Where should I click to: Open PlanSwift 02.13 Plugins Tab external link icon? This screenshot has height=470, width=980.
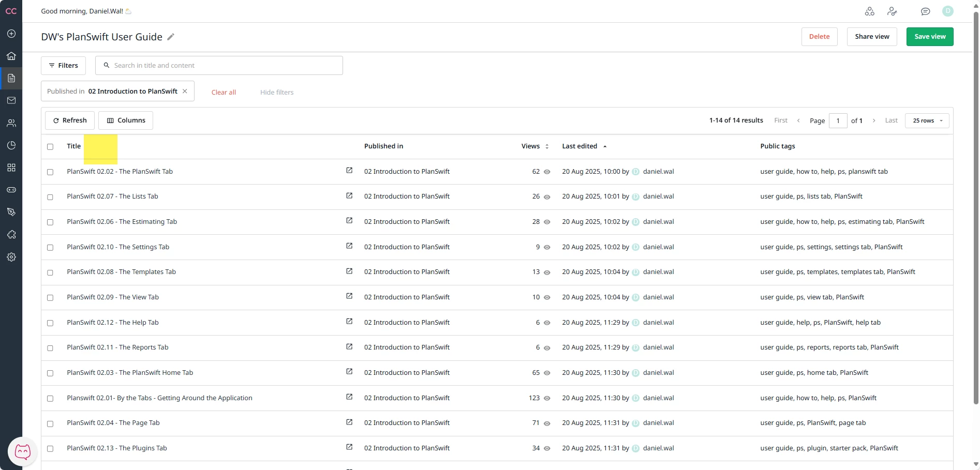(x=349, y=447)
